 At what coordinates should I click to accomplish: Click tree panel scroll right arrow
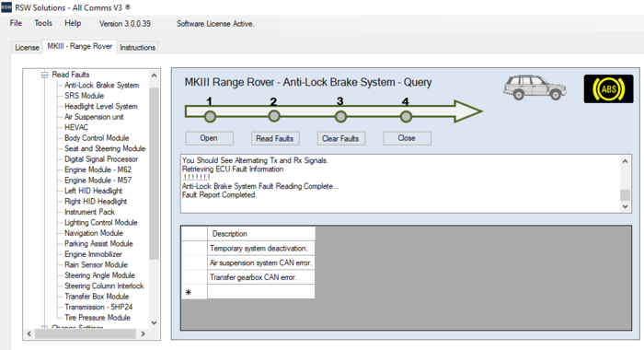143,334
